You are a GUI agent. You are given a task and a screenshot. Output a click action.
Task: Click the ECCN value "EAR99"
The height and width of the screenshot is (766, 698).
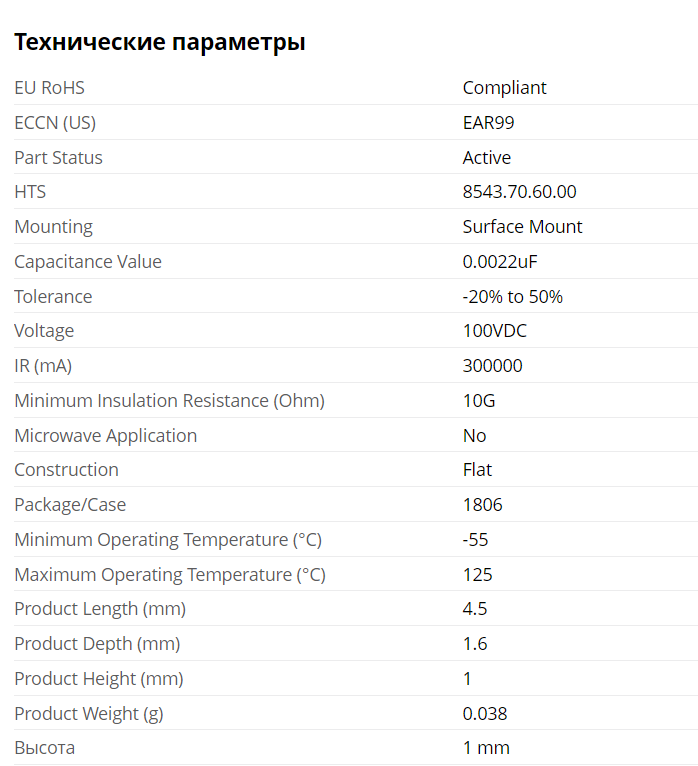coord(488,123)
